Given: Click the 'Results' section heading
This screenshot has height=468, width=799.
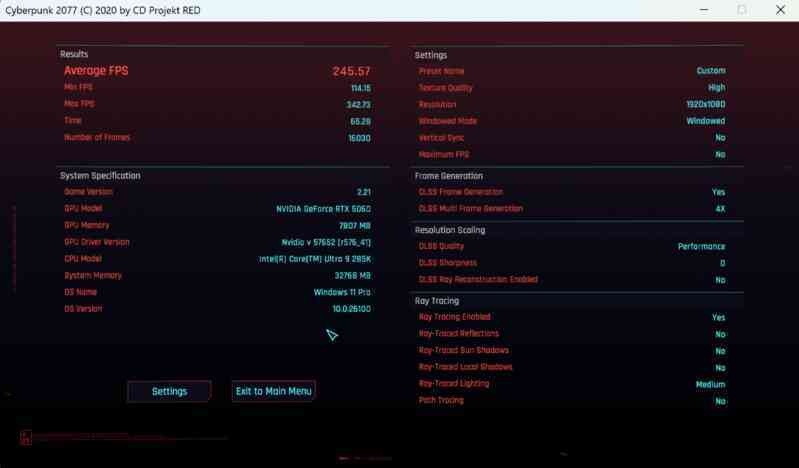Looking at the screenshot, I should [x=74, y=54].
